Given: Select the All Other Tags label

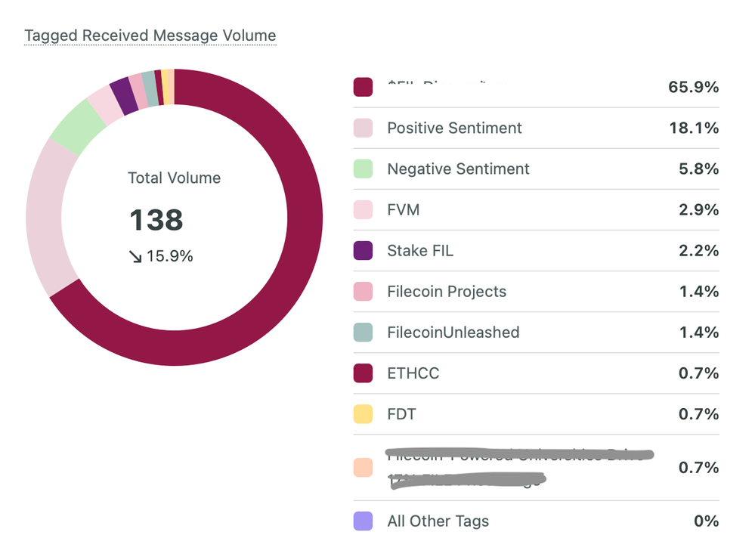Looking at the screenshot, I should click(x=438, y=521).
